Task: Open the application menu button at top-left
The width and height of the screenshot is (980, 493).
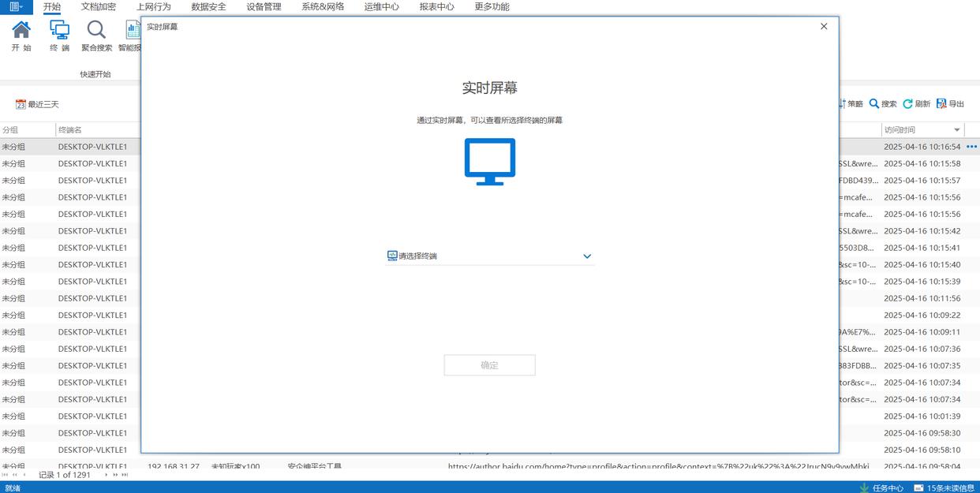Action: tap(16, 6)
